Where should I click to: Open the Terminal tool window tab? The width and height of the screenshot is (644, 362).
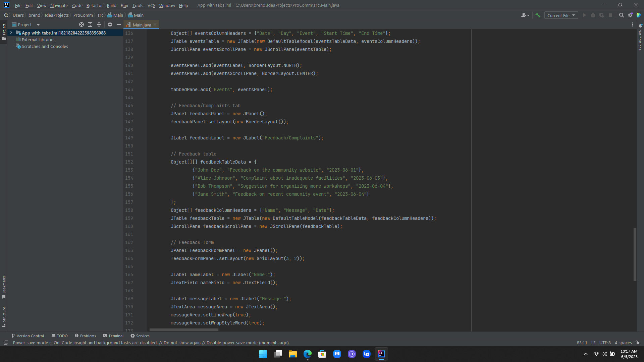113,336
